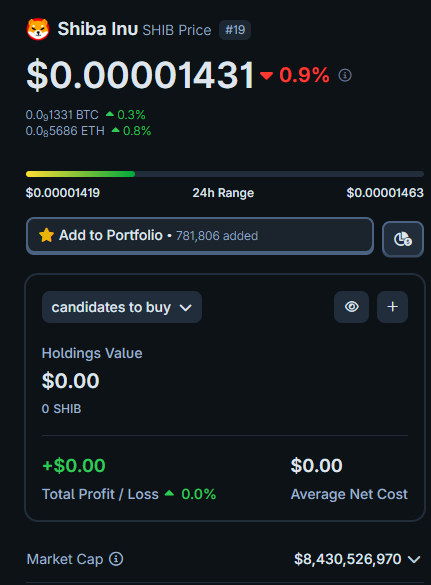The width and height of the screenshot is (431, 585).
Task: Click the chevron next to candidates to buy
Action: pos(185,308)
